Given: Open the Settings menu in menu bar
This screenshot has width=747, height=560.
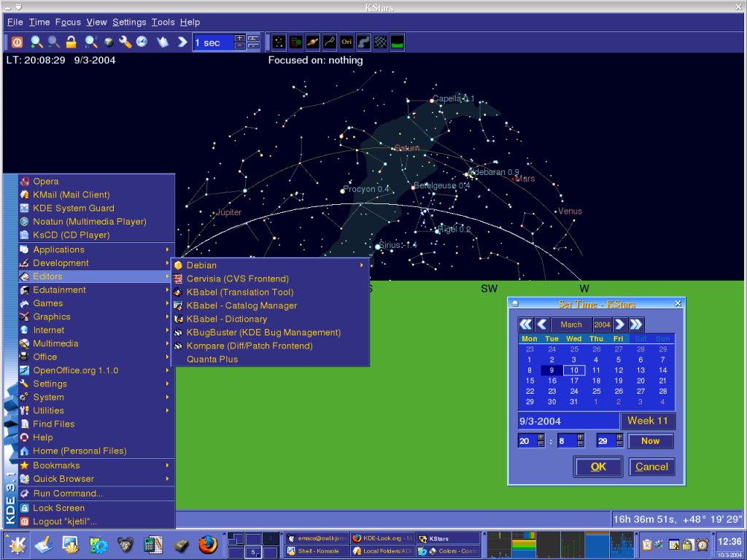Looking at the screenshot, I should 129,22.
